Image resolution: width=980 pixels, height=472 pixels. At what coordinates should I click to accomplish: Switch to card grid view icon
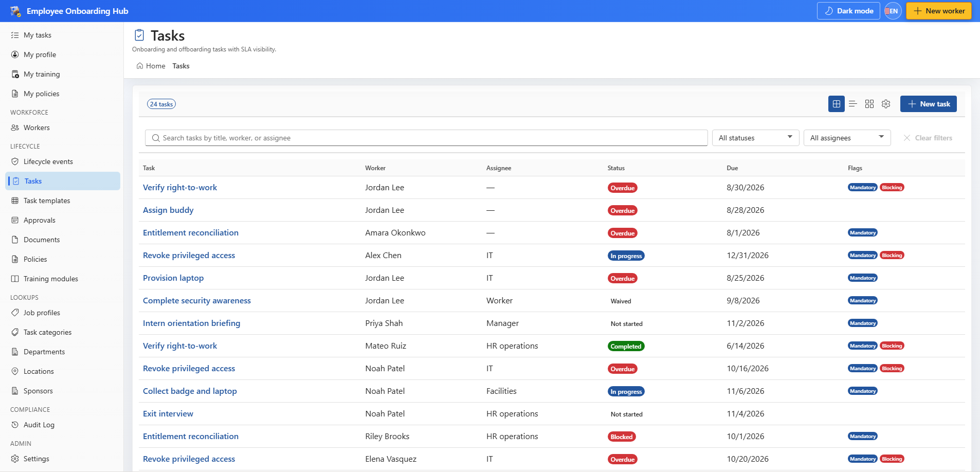(x=869, y=104)
